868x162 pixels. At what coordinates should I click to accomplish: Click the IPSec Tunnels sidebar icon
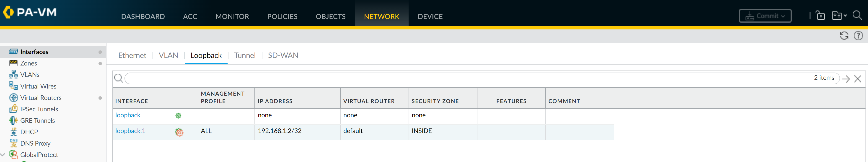13,109
